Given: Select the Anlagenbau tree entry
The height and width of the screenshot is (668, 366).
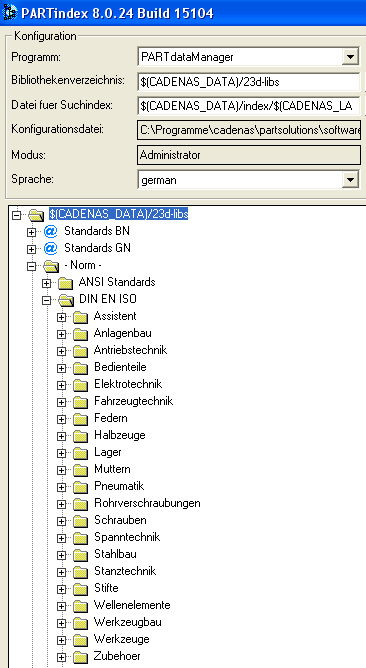Looking at the screenshot, I should 123,333.
